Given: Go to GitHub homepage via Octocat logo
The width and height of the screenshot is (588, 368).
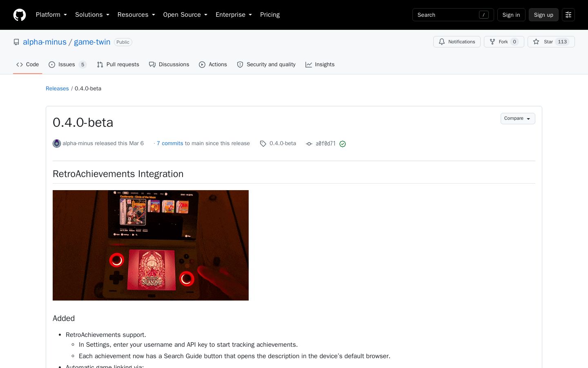Looking at the screenshot, I should (x=20, y=15).
